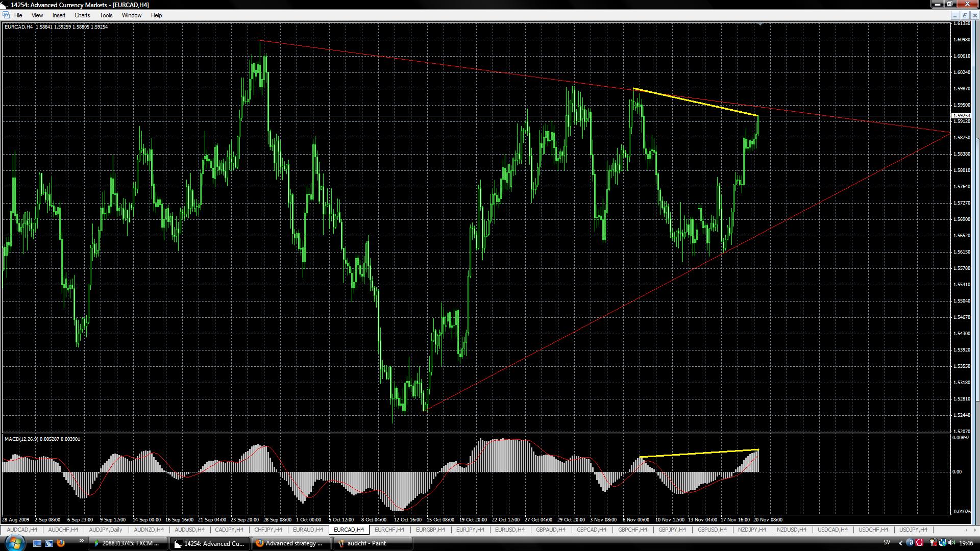Click the red tray icon beside the clock area
Image resolution: width=980 pixels, height=551 pixels.
(x=919, y=542)
